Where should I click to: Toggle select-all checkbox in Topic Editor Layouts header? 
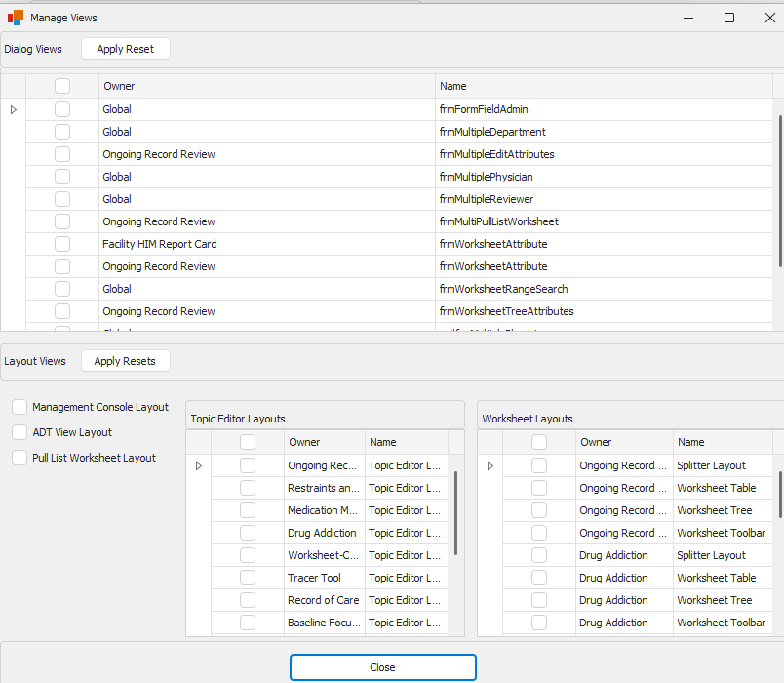[x=248, y=442]
